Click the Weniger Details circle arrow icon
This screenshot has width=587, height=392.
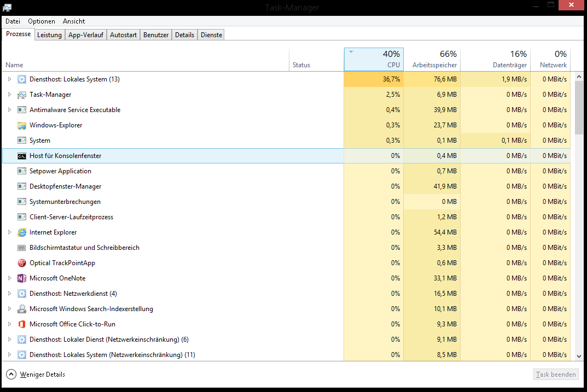[11, 375]
